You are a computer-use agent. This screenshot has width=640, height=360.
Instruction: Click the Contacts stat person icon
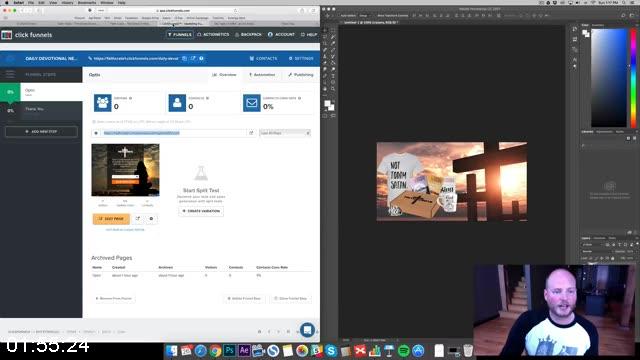[177, 103]
